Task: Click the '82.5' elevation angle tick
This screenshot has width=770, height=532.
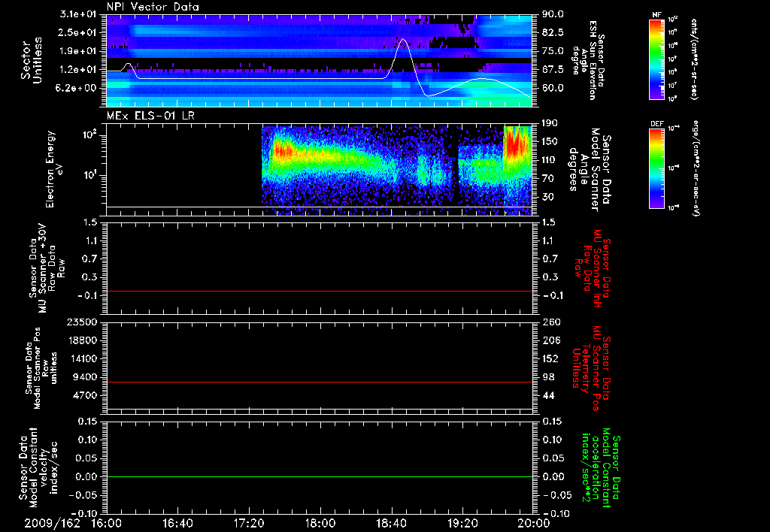Action: pos(553,32)
